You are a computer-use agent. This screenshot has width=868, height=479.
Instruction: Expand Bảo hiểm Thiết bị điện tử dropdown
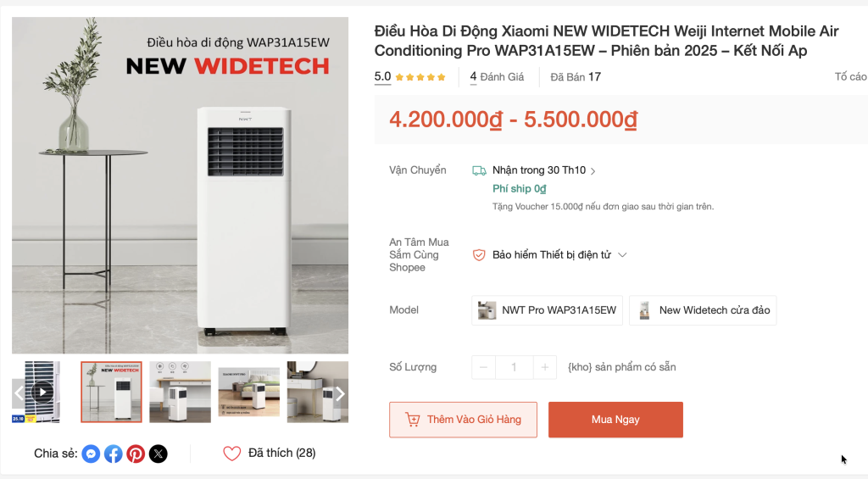[x=622, y=254]
